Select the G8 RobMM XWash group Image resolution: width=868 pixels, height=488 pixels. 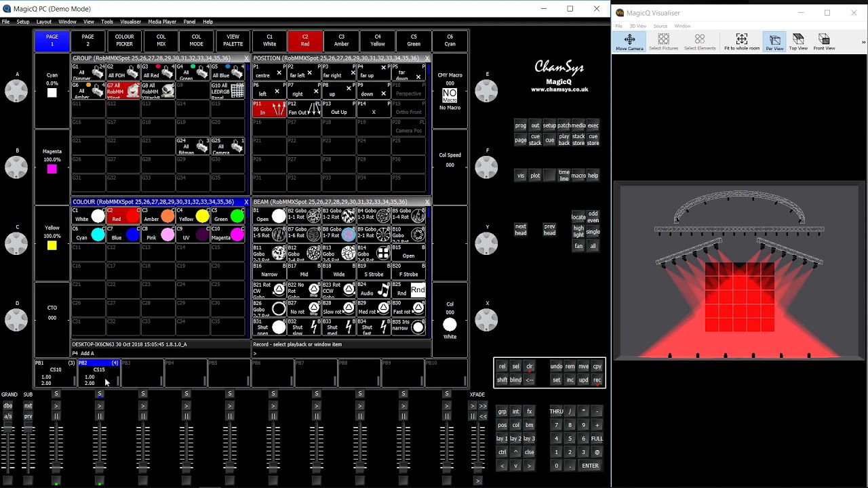coord(158,90)
